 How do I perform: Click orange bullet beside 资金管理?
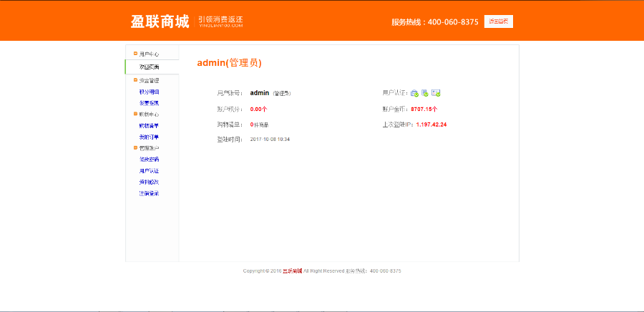135,80
